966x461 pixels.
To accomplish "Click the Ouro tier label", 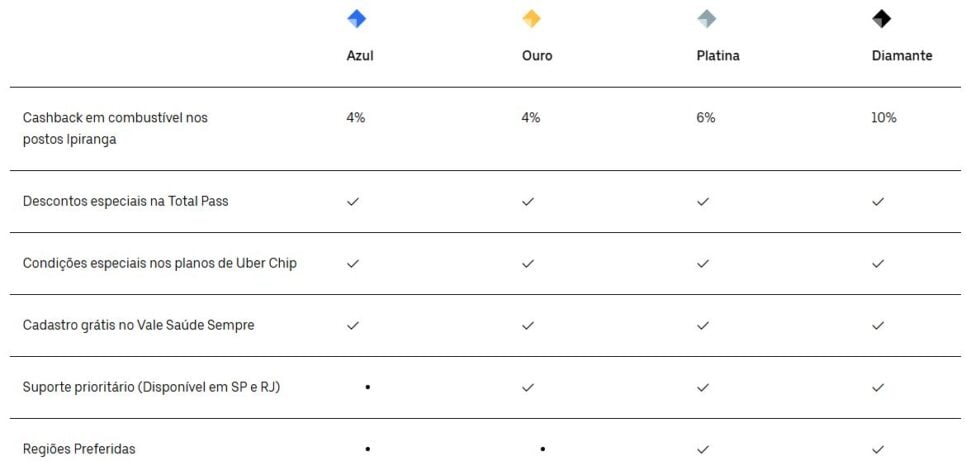I will coord(536,56).
